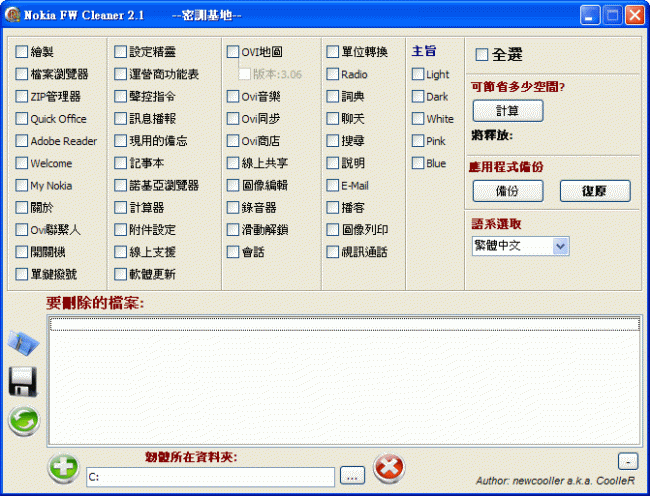Image resolution: width=650 pixels, height=496 pixels.
Task: Click the blue open-file icon on the left
Action: coord(22,343)
